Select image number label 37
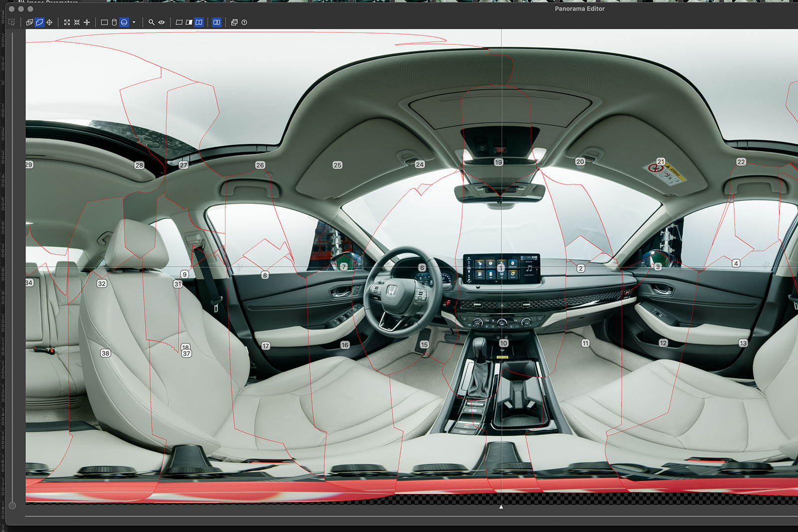 [x=187, y=354]
